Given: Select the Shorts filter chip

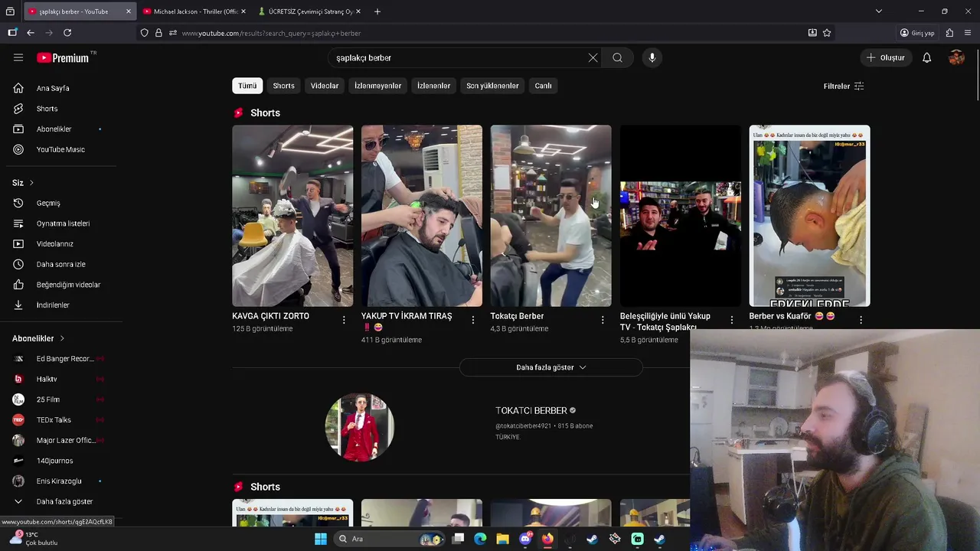Looking at the screenshot, I should coord(283,86).
